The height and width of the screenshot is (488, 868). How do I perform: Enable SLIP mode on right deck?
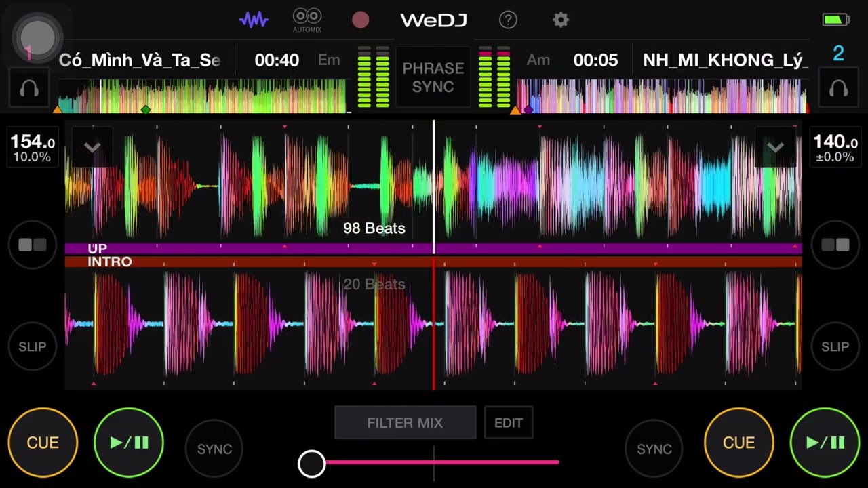[x=835, y=346]
